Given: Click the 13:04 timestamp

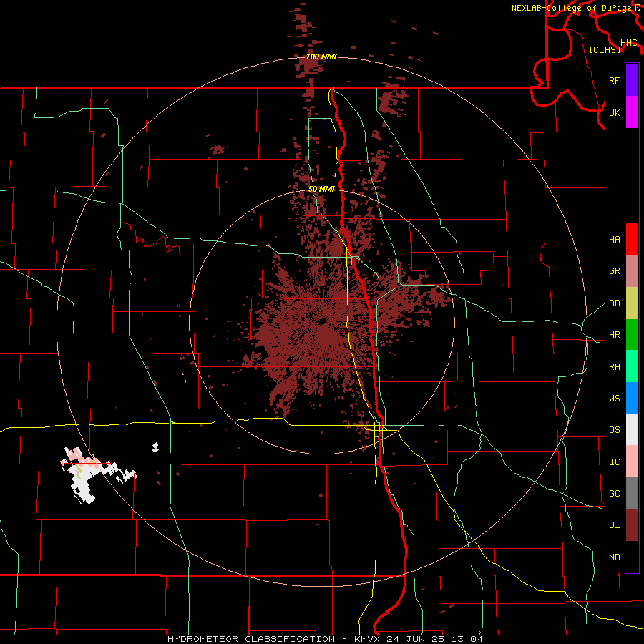Looking at the screenshot, I should (469, 639).
